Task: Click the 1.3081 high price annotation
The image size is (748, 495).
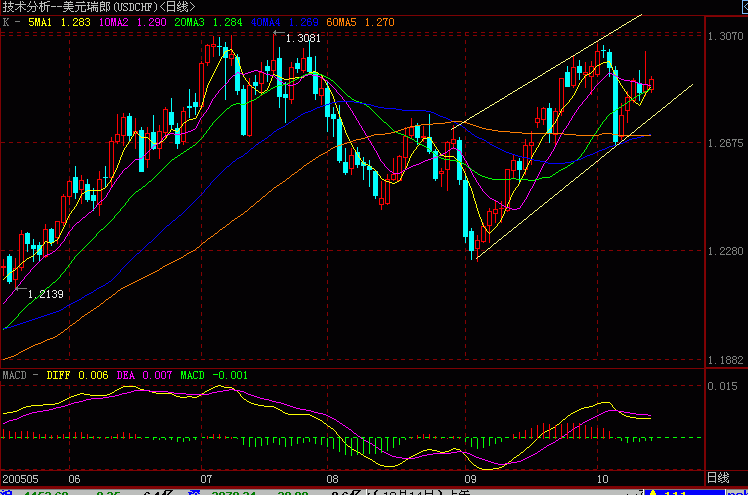Action: coord(303,38)
